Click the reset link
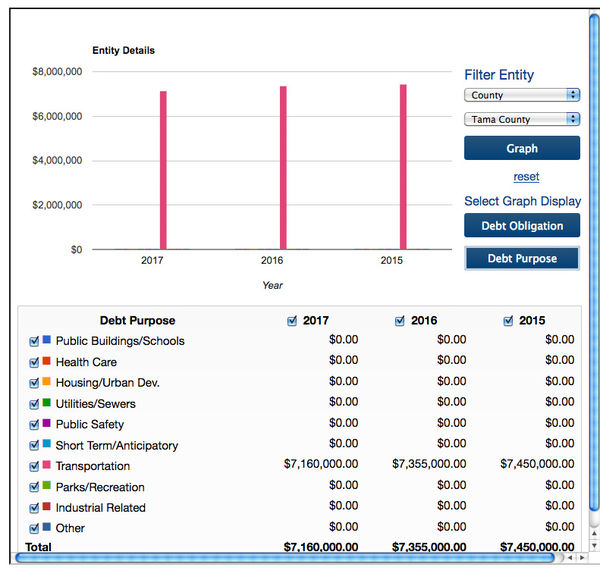This screenshot has height=580, width=600. pos(526,177)
